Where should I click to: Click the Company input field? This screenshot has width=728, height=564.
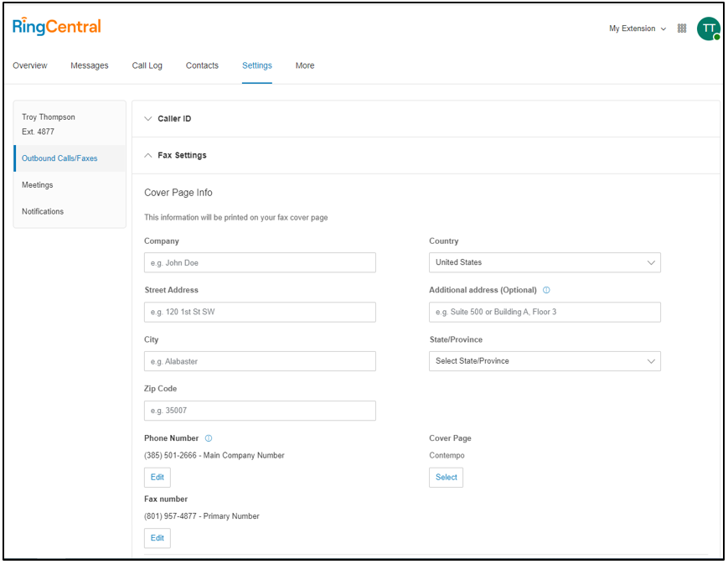pyautogui.click(x=260, y=263)
